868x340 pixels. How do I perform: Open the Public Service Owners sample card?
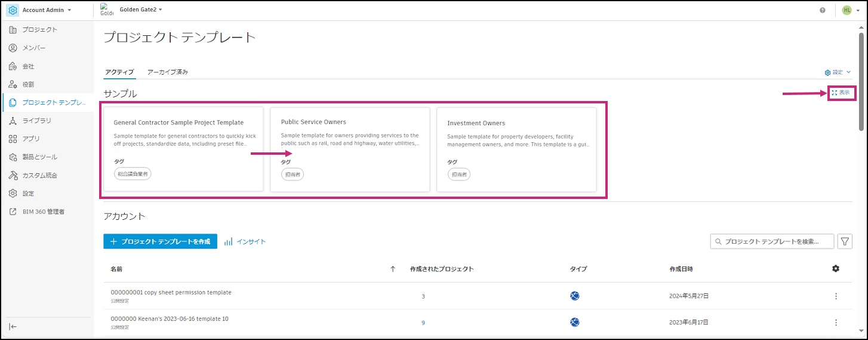pos(350,149)
